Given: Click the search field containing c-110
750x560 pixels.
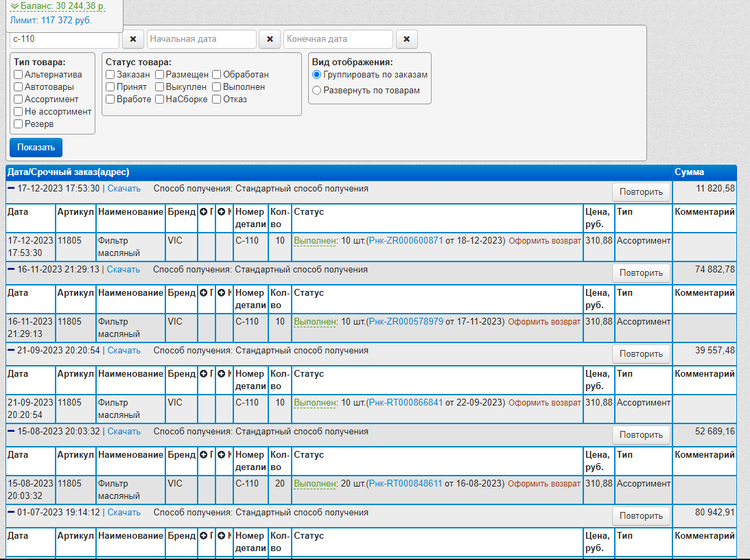Looking at the screenshot, I should click(64, 39).
